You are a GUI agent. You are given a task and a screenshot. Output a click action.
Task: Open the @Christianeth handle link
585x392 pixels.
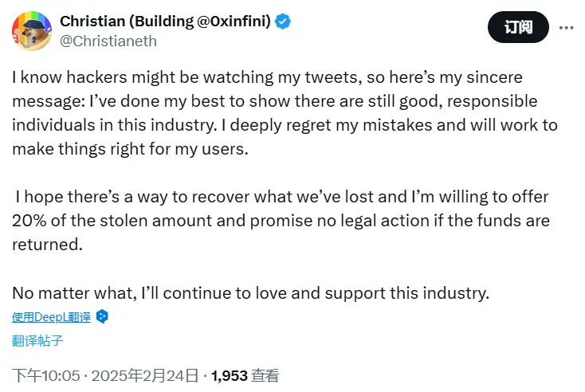(x=108, y=41)
